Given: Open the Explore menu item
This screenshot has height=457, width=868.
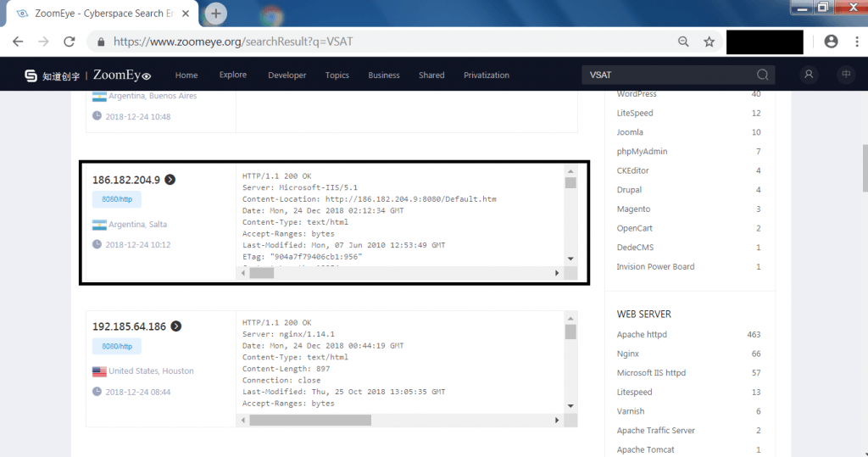Looking at the screenshot, I should point(233,75).
